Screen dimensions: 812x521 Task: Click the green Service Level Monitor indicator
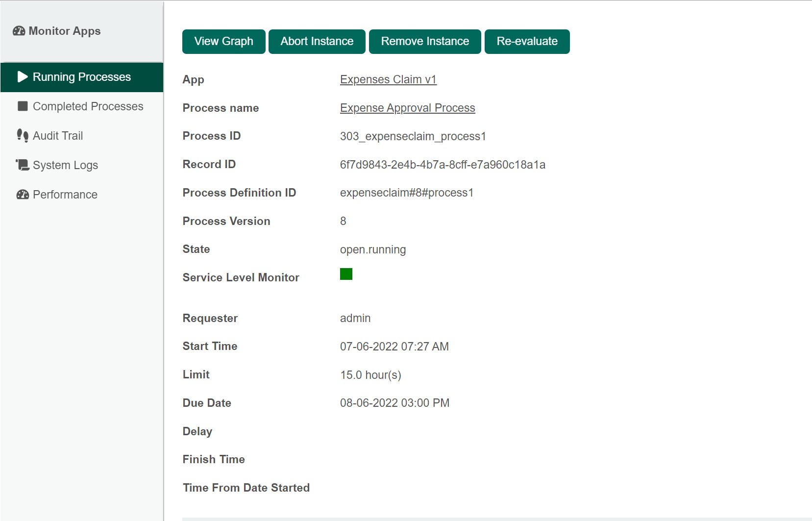coord(346,274)
